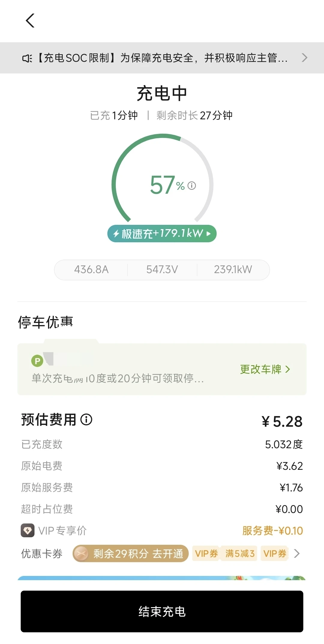The image size is (324, 644).
Task: Tap the green P parking icon
Action: click(x=37, y=361)
